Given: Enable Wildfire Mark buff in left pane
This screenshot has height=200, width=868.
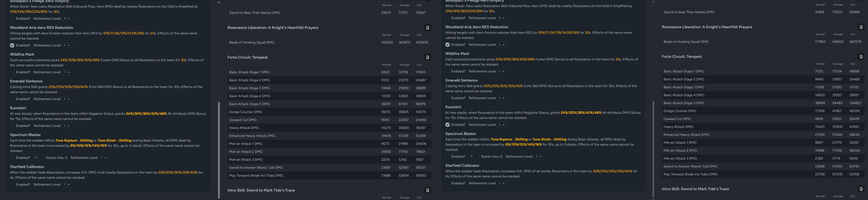Looking at the screenshot, I should coord(12,72).
